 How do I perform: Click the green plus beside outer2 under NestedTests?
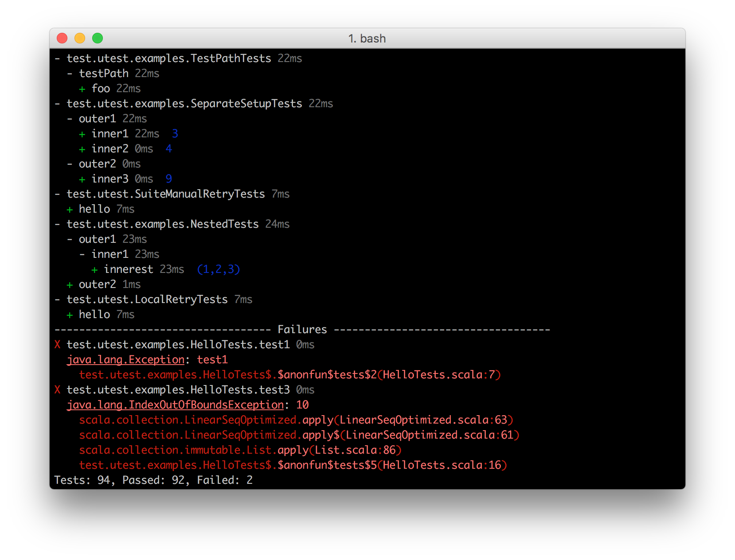(69, 284)
